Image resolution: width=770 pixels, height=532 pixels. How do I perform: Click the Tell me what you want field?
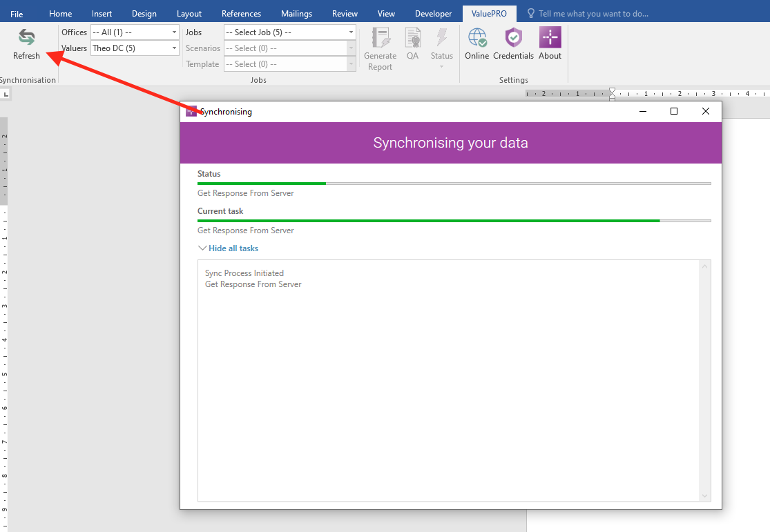coord(593,14)
